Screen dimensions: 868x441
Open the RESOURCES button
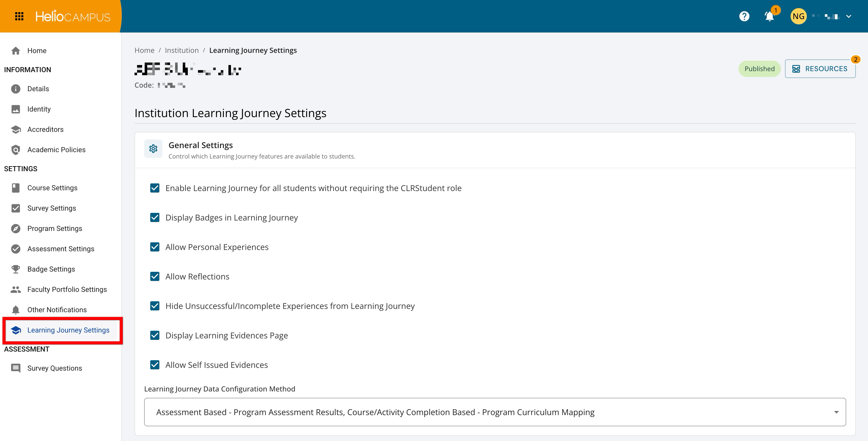pyautogui.click(x=820, y=69)
